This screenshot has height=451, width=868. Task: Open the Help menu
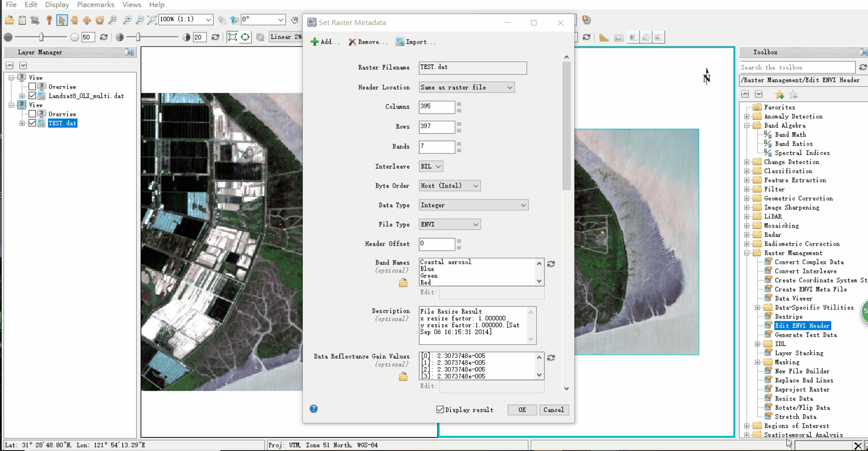(x=157, y=5)
